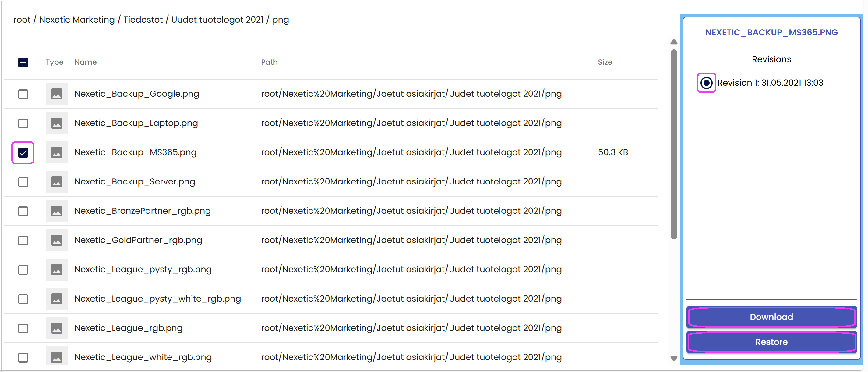Image resolution: width=868 pixels, height=372 pixels.
Task: Click file name Nexetic_Backup_Google.png
Action: tap(136, 94)
